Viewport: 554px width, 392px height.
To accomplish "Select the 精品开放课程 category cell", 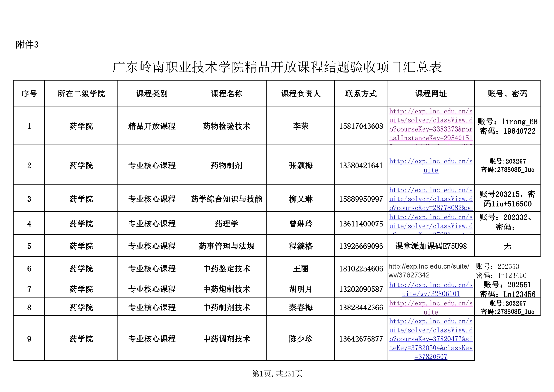I will point(152,126).
